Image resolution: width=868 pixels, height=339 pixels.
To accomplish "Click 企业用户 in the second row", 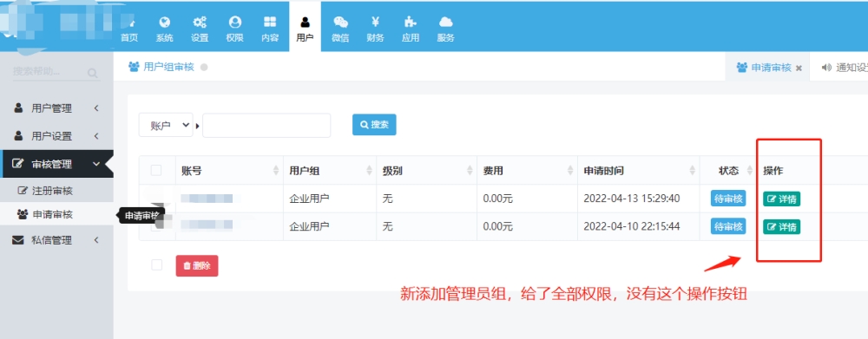I will (310, 226).
